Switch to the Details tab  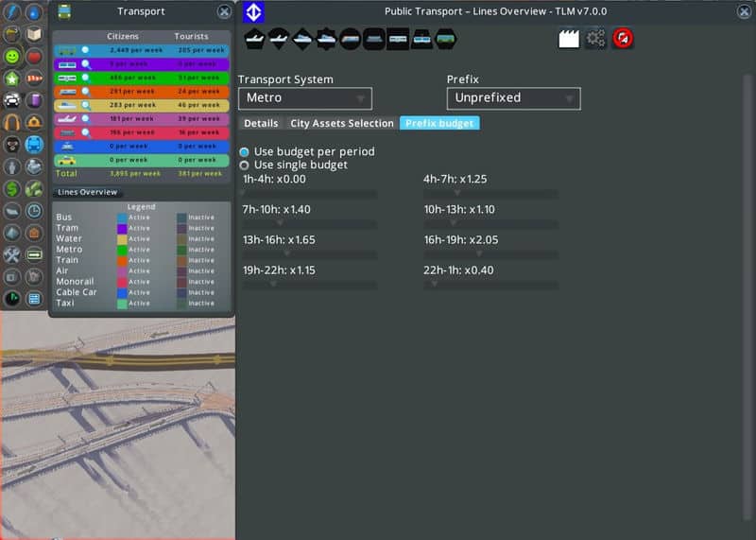coord(261,123)
